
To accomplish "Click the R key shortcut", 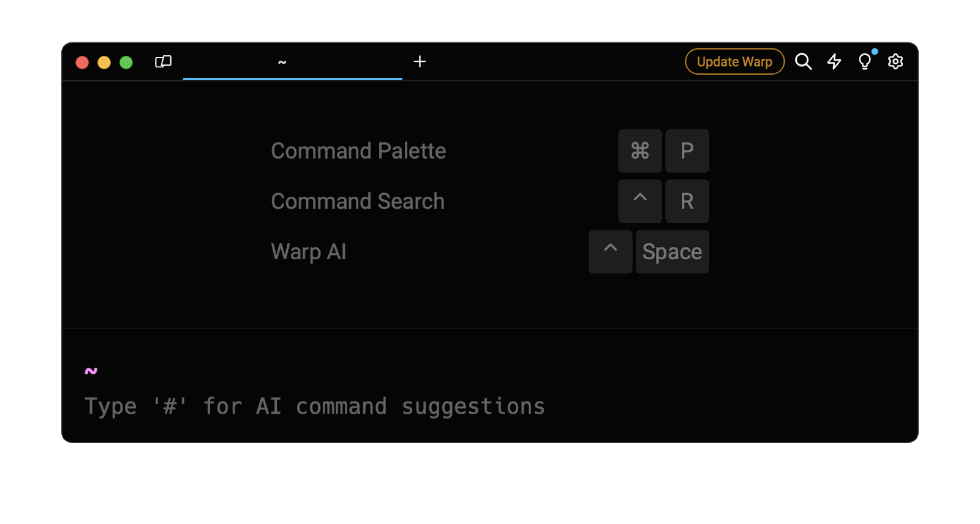I will (x=687, y=201).
